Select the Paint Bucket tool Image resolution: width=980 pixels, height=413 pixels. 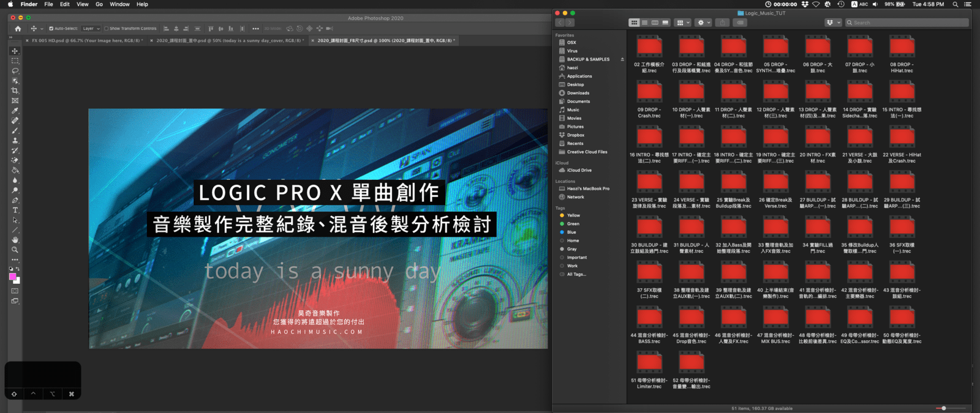(15, 170)
